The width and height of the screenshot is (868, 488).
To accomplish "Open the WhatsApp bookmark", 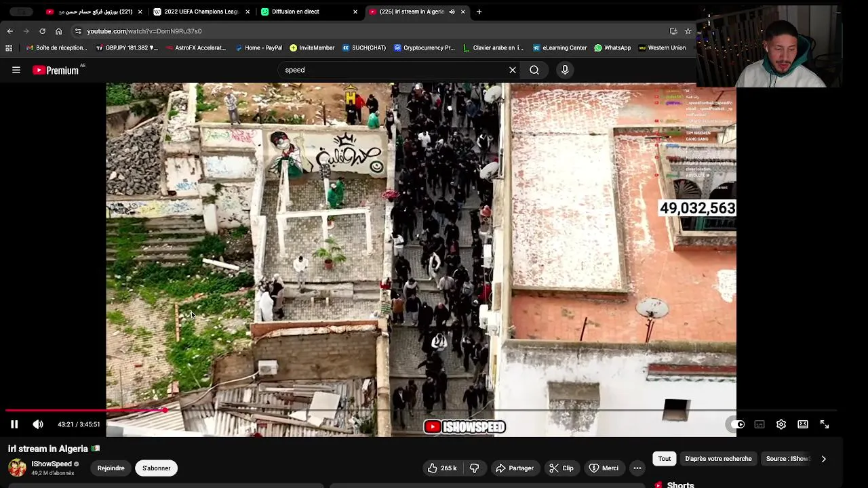I will click(x=612, y=48).
